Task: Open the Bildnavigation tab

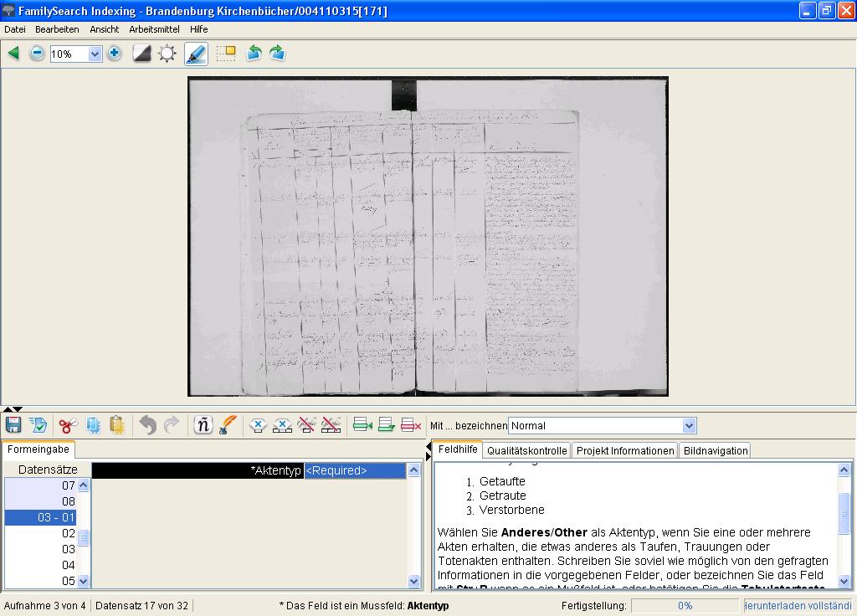Action: click(x=715, y=450)
